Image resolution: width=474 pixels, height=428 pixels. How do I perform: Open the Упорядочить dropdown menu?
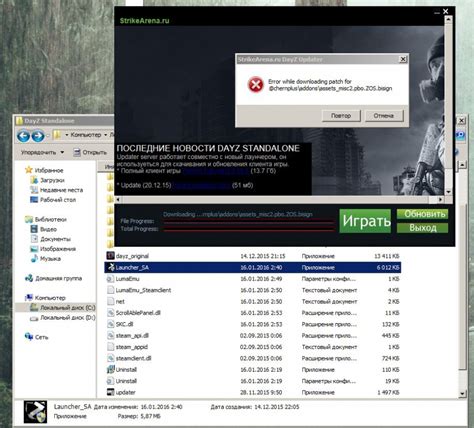pos(43,152)
